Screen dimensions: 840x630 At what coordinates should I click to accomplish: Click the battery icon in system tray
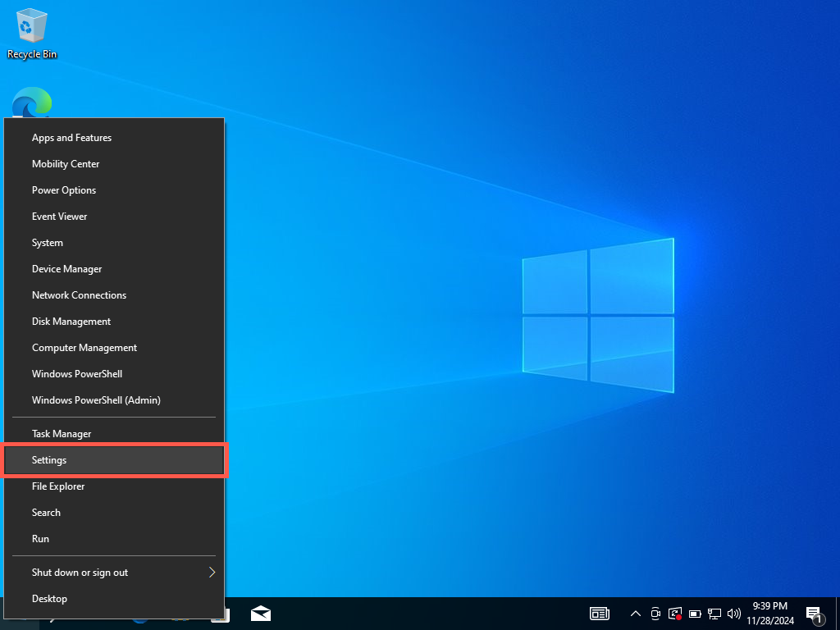695,614
